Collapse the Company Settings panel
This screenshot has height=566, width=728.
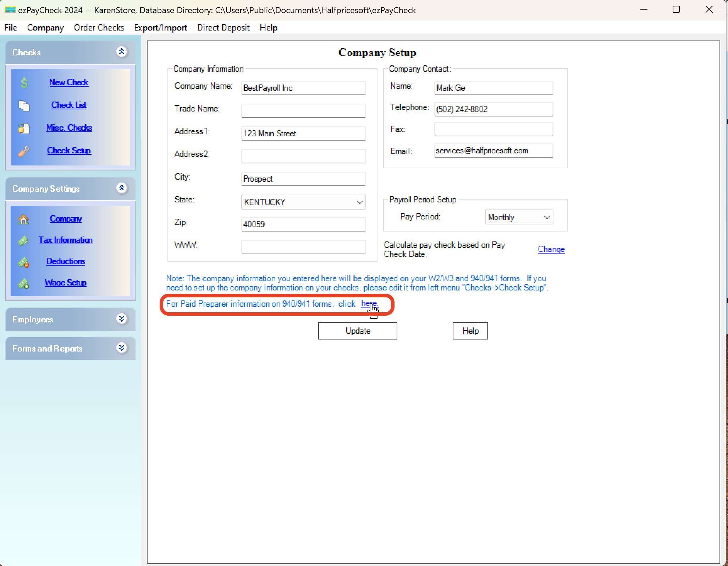[x=122, y=188]
